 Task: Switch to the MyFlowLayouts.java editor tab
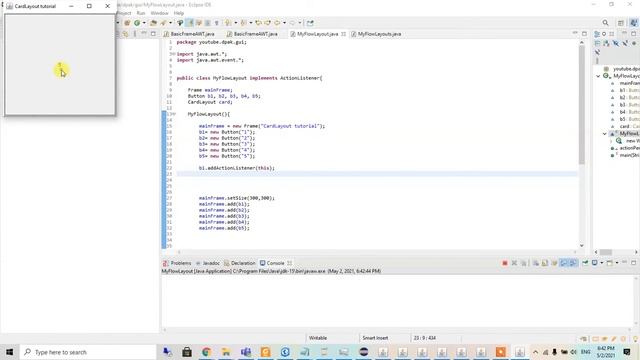376,34
